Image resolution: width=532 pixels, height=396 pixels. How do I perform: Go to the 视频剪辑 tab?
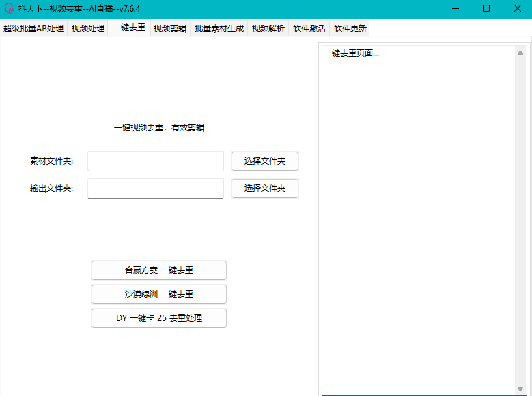tap(170, 29)
